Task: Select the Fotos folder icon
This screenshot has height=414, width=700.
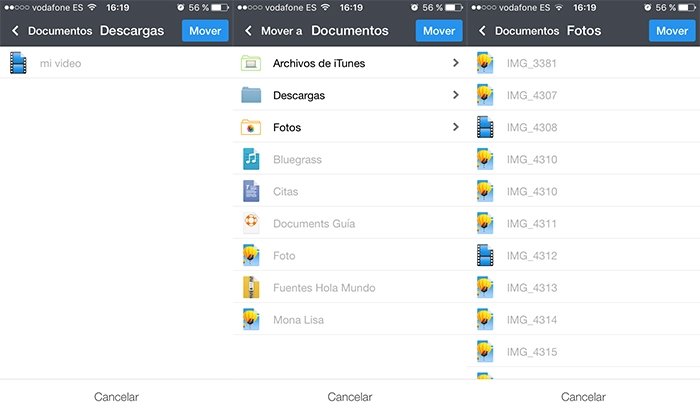Action: point(251,127)
